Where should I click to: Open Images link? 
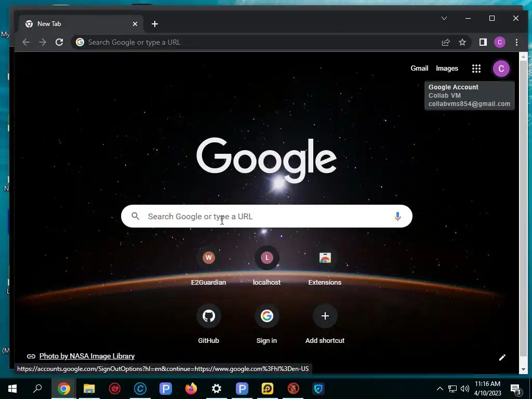click(447, 68)
